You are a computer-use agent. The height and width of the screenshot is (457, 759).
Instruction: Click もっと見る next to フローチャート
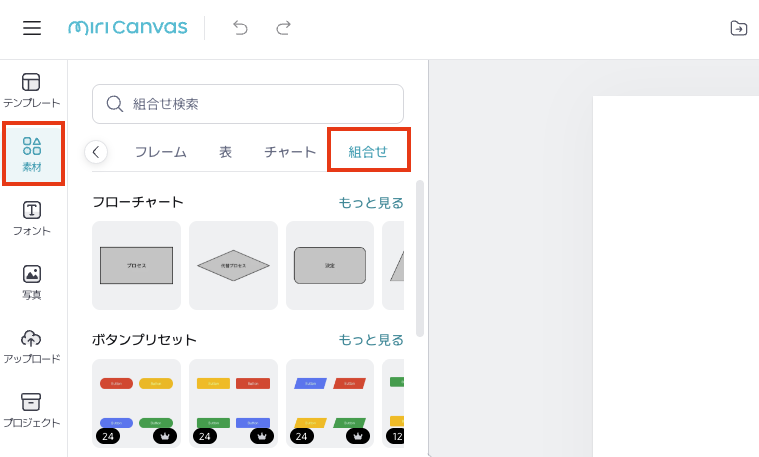click(370, 203)
